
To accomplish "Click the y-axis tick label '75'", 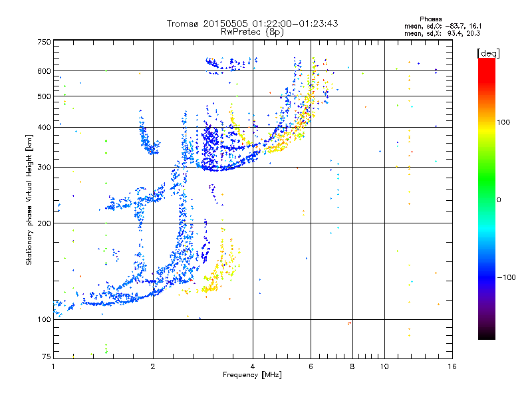I will pos(47,356).
